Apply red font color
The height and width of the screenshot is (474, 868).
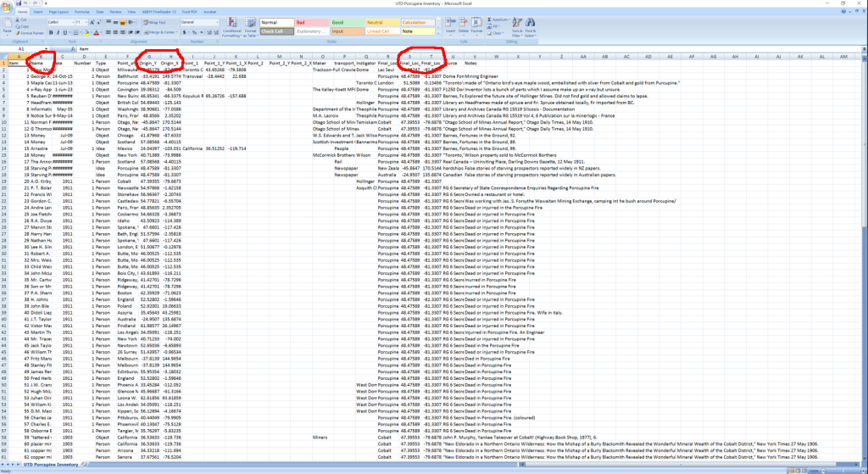click(x=97, y=33)
